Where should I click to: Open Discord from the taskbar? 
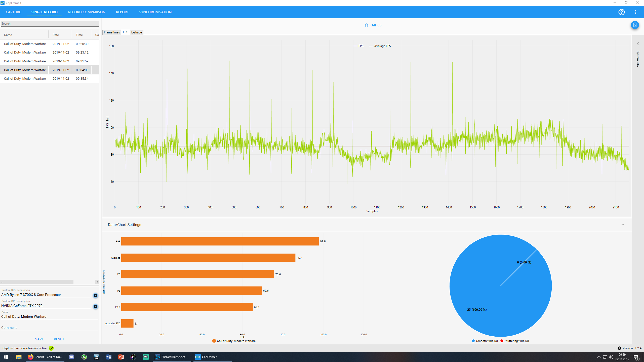tap(72, 357)
